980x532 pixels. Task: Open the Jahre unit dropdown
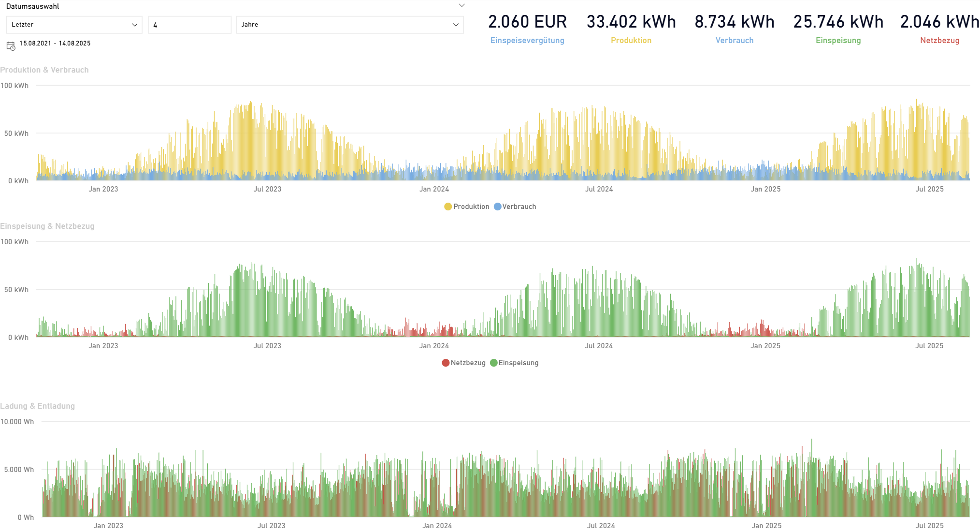pos(349,25)
